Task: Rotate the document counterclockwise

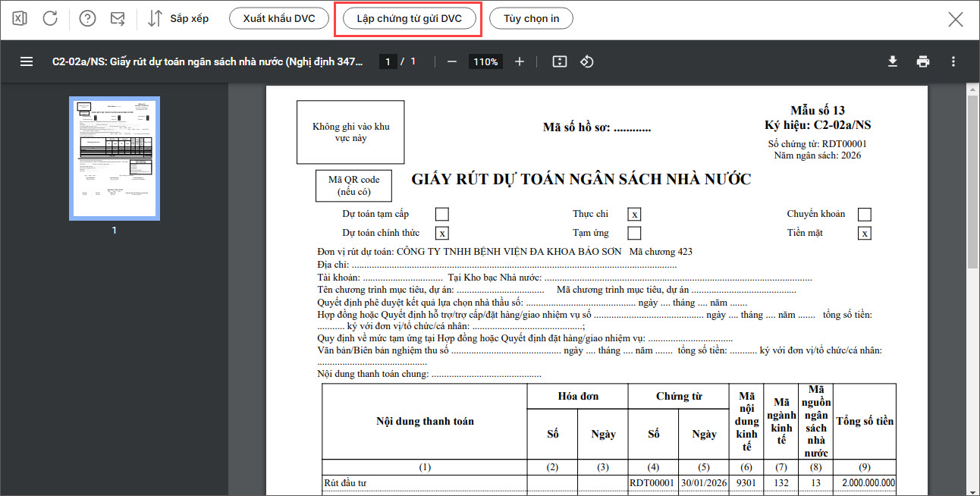Action: tap(586, 61)
